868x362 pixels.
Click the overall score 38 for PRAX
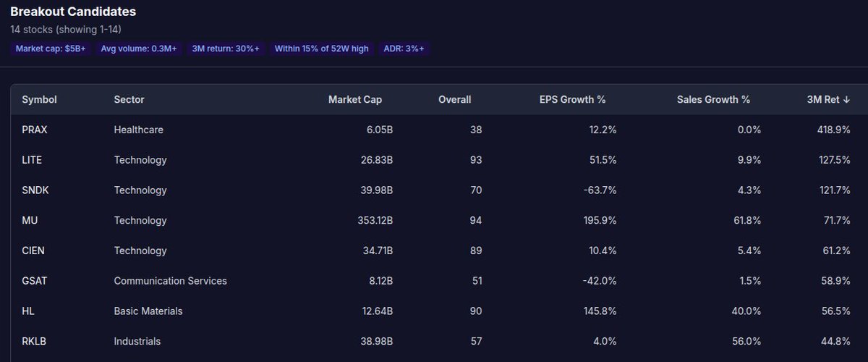tap(476, 130)
